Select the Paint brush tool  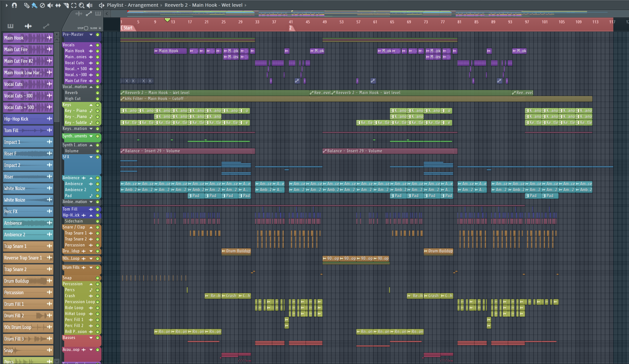tap(34, 5)
